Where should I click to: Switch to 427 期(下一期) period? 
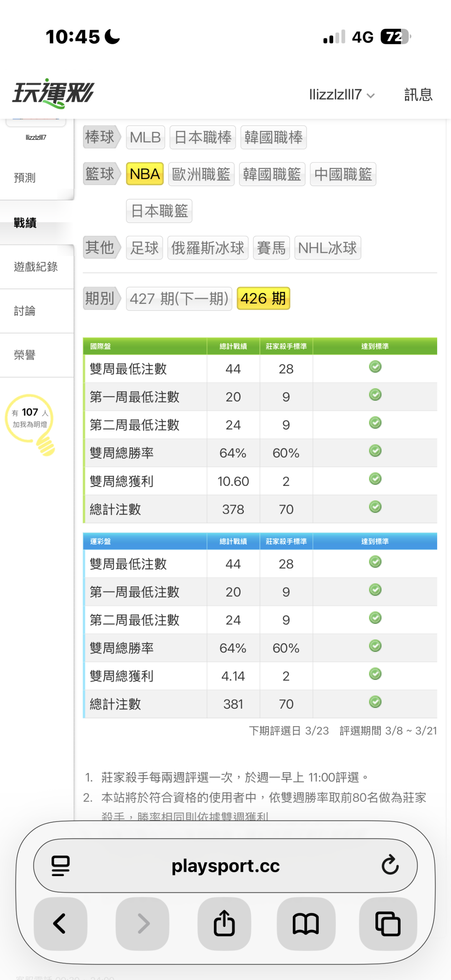[x=179, y=298]
